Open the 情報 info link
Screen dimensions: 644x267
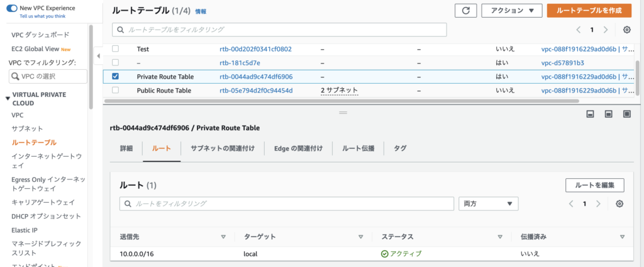(201, 11)
